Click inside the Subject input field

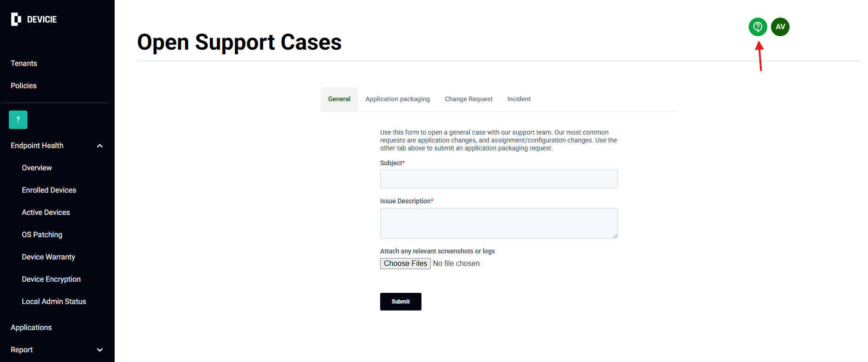(499, 179)
